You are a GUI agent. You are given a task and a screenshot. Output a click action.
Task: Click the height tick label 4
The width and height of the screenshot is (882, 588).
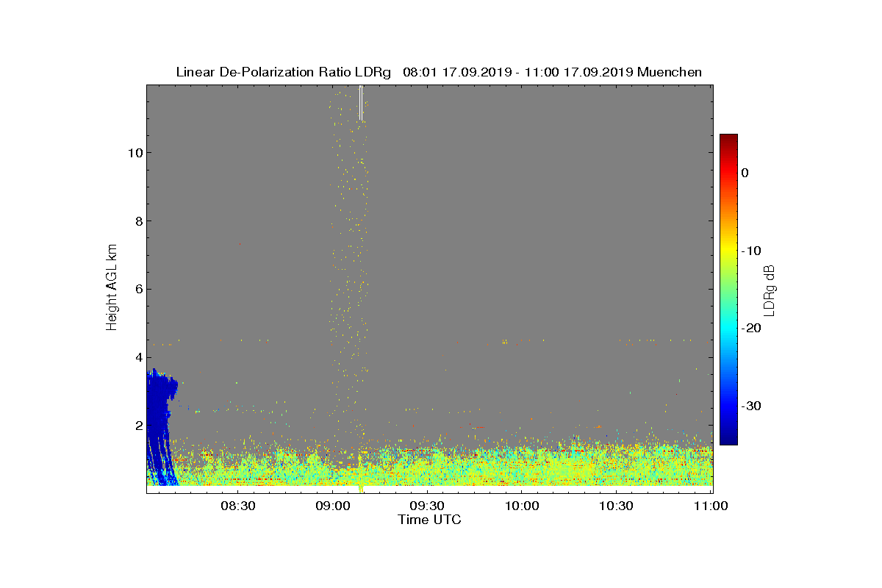[x=138, y=357]
